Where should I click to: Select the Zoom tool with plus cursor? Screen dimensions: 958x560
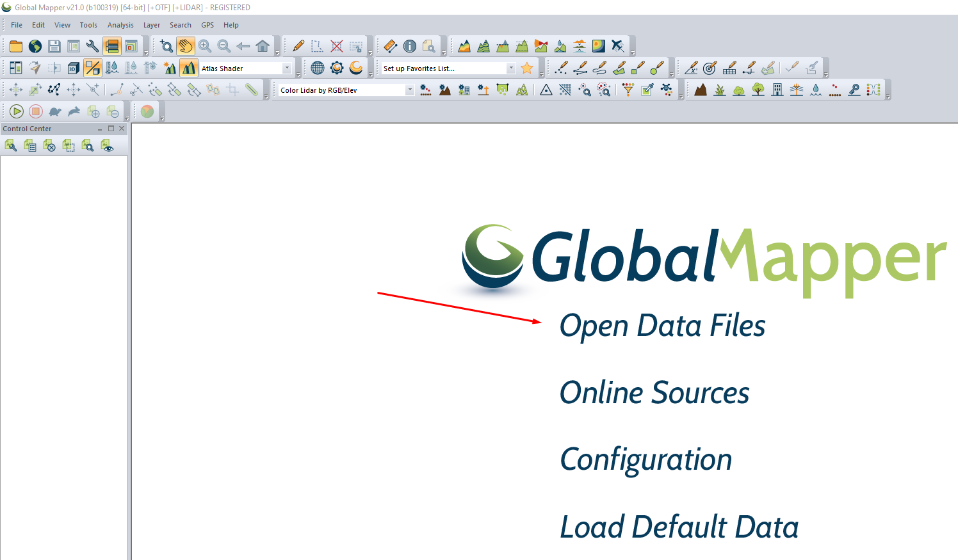click(166, 46)
